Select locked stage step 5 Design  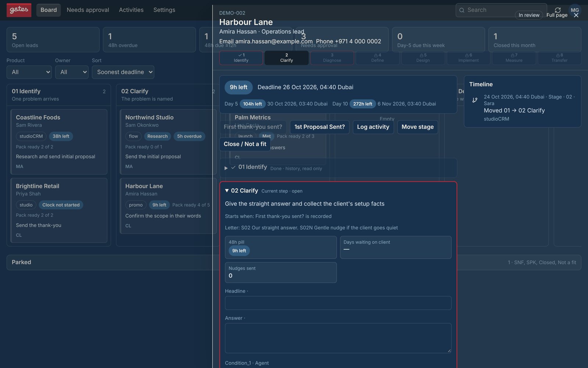point(423,58)
